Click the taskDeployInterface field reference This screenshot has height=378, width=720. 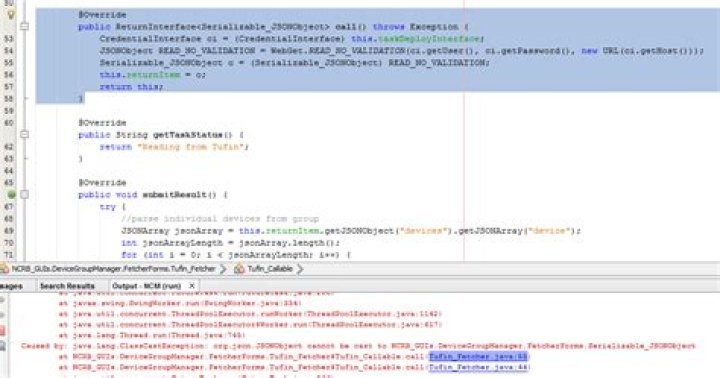pos(428,39)
